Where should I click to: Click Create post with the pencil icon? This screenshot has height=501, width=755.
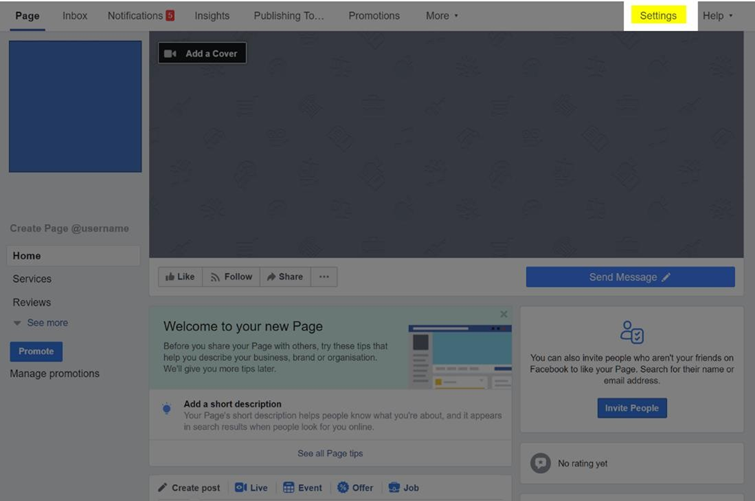point(189,488)
